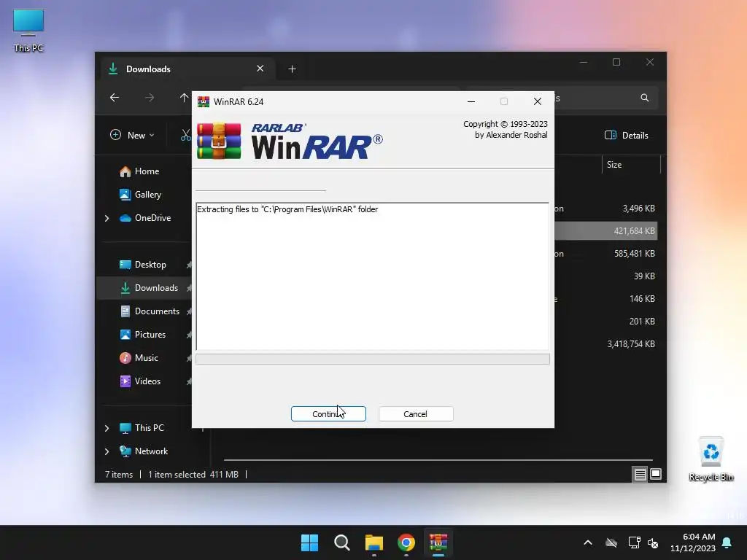Click the network tray icon
Viewport: 747px width, 560px height.
click(x=634, y=542)
